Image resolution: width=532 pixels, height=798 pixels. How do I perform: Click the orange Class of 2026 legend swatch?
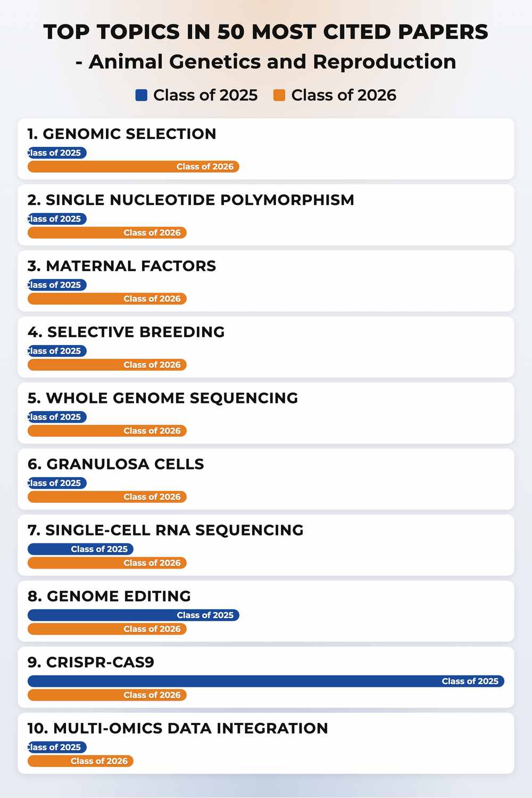(279, 95)
